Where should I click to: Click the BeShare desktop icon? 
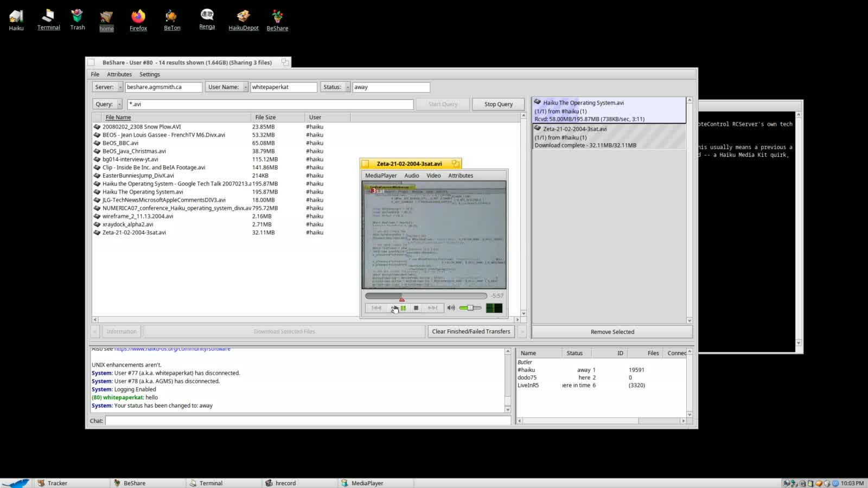pyautogui.click(x=277, y=16)
